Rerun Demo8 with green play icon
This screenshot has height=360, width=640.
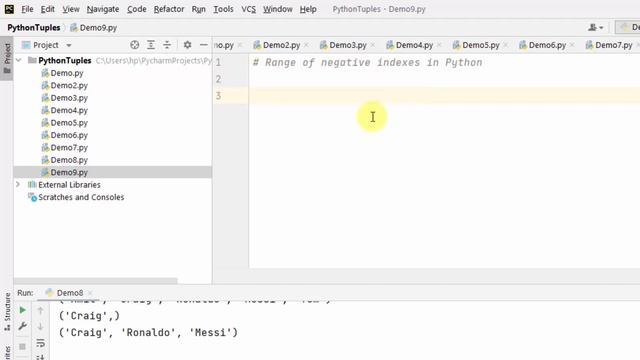(x=22, y=310)
